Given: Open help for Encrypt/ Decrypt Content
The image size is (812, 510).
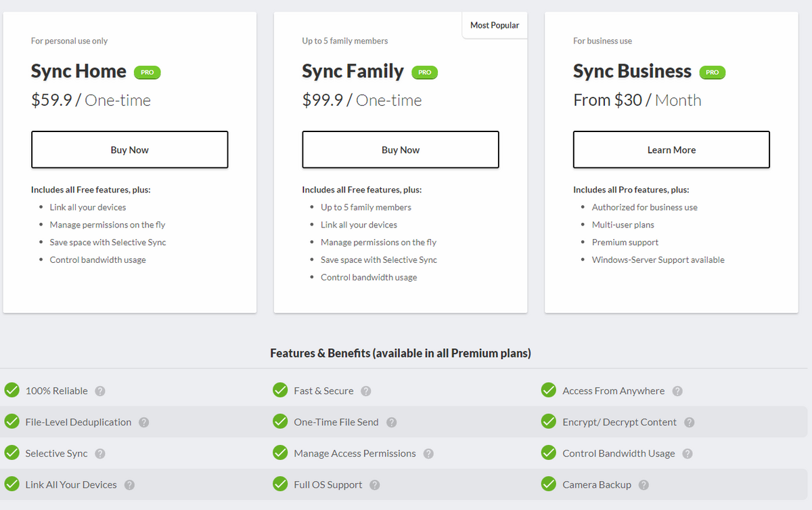Looking at the screenshot, I should pos(689,422).
